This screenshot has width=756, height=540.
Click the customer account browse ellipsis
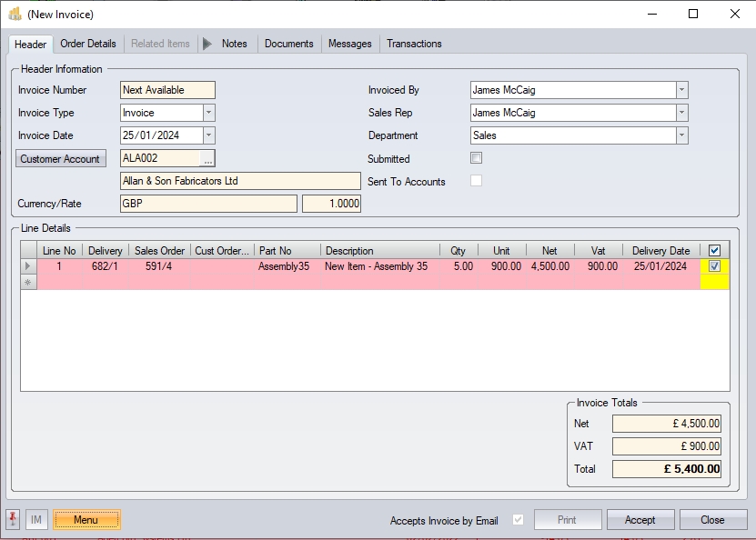(207, 159)
